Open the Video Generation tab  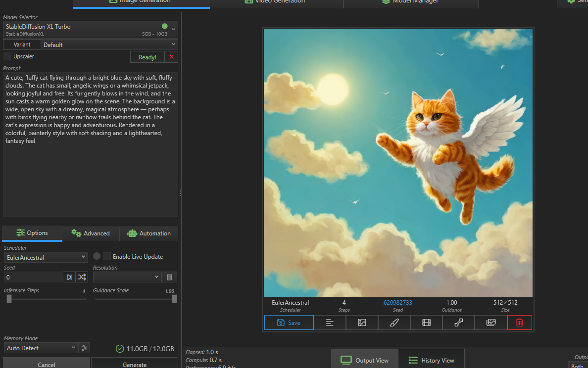(x=276, y=2)
